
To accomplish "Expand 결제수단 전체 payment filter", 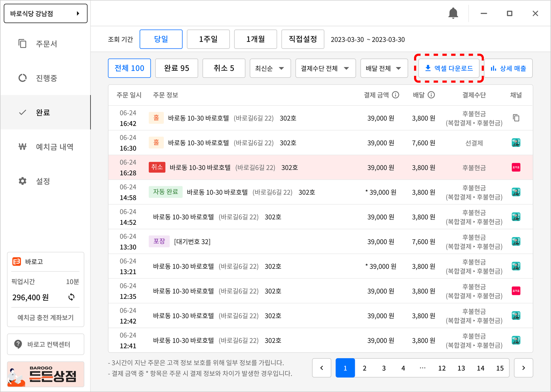I will 326,68.
